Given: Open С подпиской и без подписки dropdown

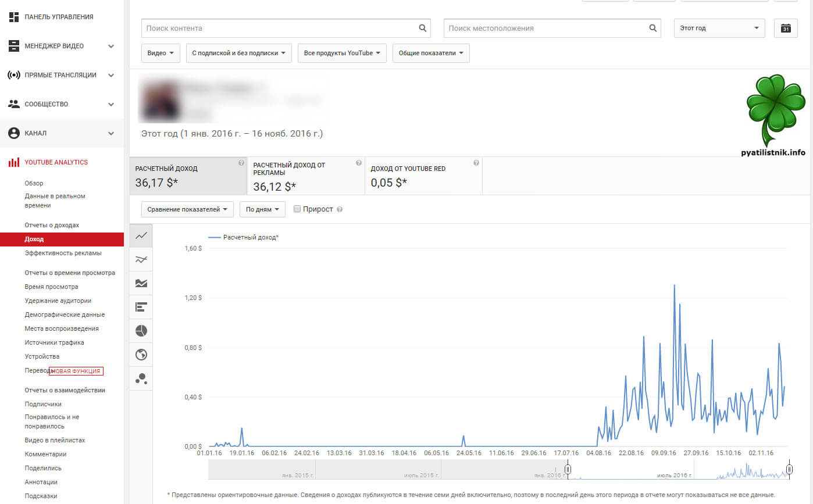Looking at the screenshot, I should (239, 53).
